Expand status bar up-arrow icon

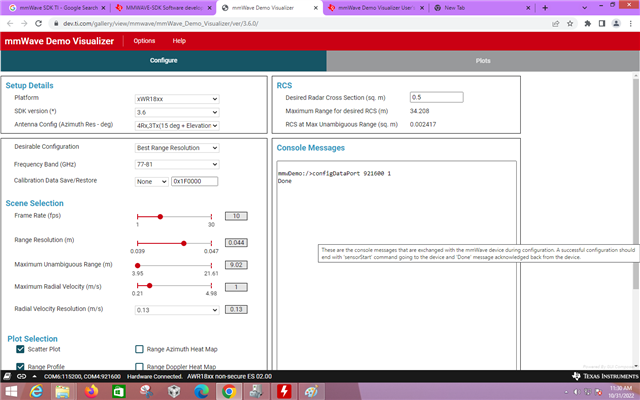pos(35,376)
